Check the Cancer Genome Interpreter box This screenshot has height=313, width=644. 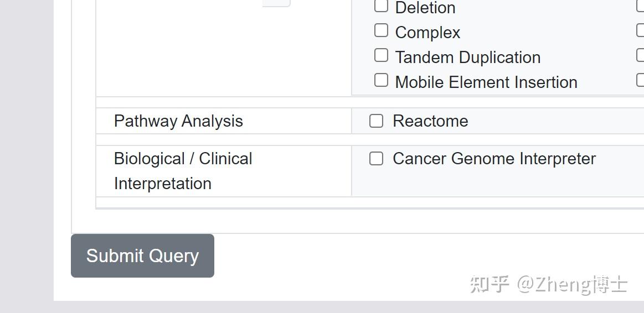coord(376,159)
